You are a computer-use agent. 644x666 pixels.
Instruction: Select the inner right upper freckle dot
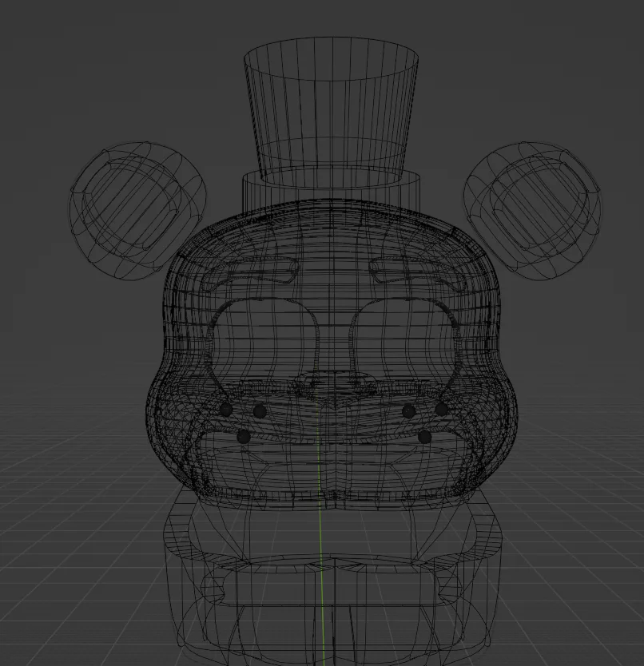coord(408,410)
